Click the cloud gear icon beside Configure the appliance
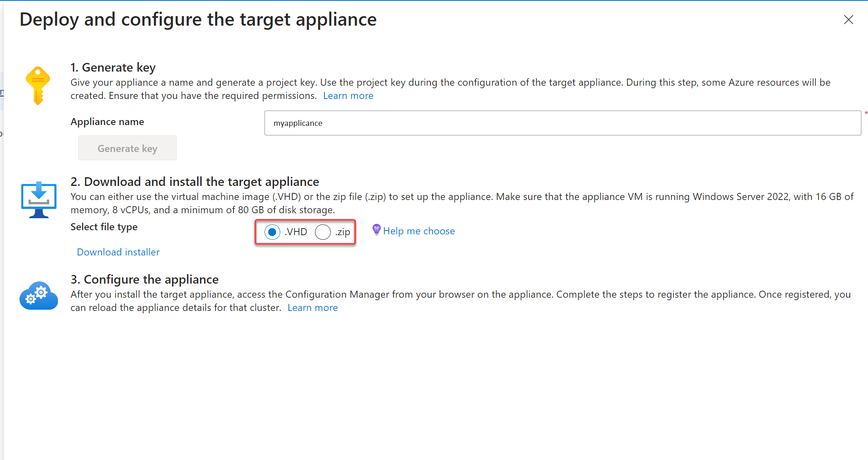868x460 pixels. pos(38,295)
